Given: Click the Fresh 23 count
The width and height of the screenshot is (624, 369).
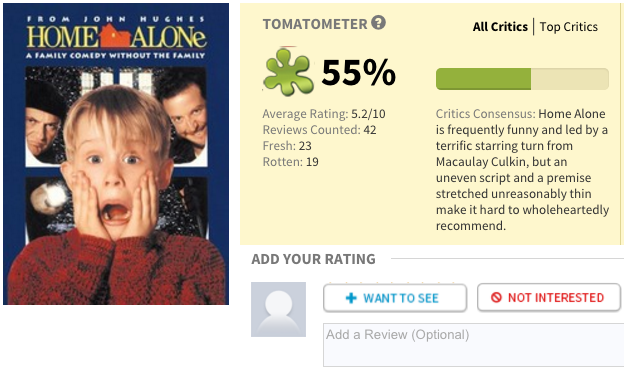Looking at the screenshot, I should coord(287,146).
